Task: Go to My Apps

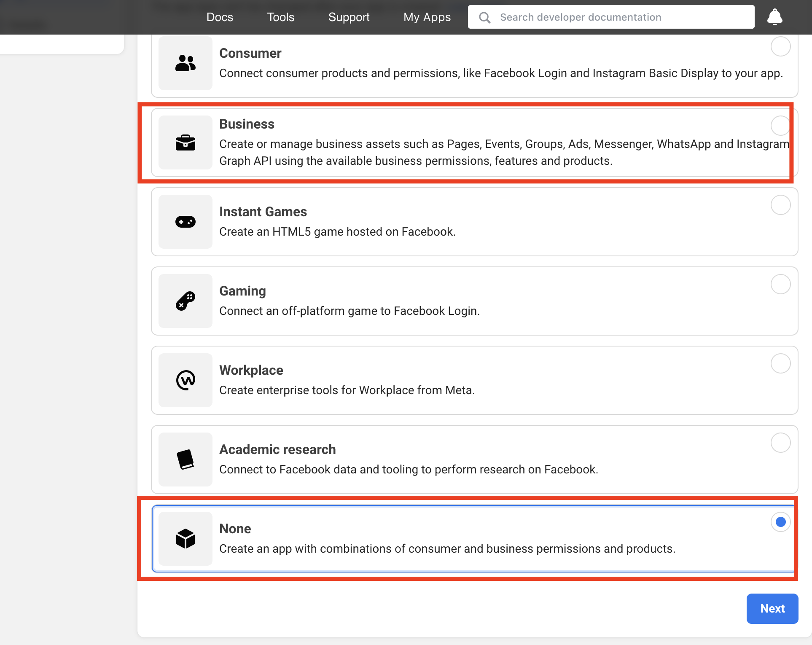Action: pos(427,17)
